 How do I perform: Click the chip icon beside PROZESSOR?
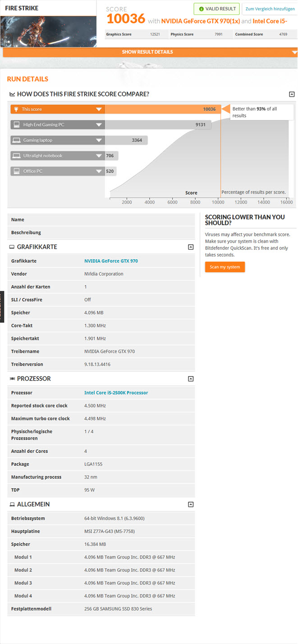point(12,379)
